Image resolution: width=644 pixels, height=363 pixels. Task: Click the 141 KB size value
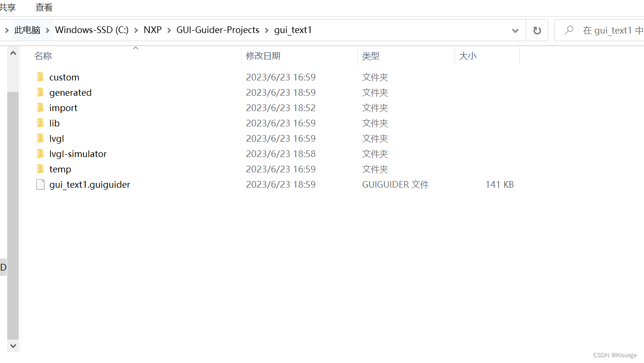[x=500, y=184]
